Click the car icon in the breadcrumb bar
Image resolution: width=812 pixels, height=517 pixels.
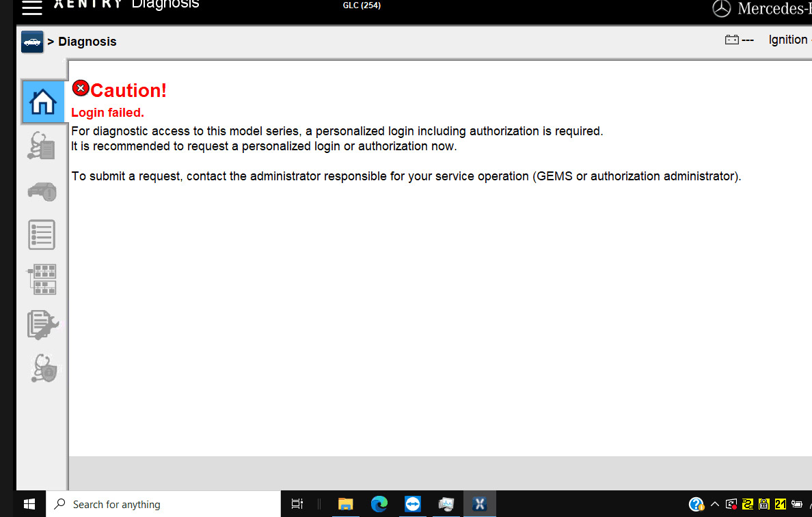[x=32, y=42]
